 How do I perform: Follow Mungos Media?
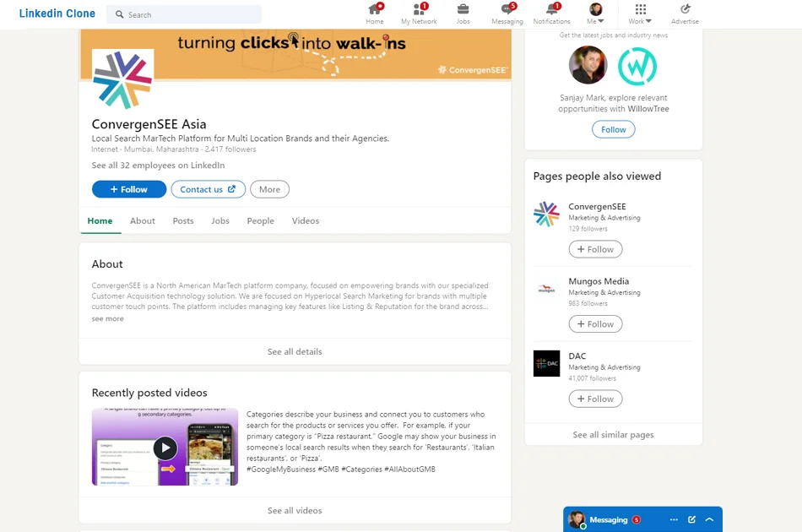[595, 323]
